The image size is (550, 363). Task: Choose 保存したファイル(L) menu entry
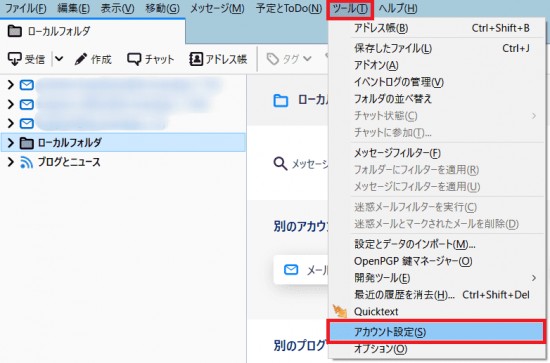click(437, 48)
